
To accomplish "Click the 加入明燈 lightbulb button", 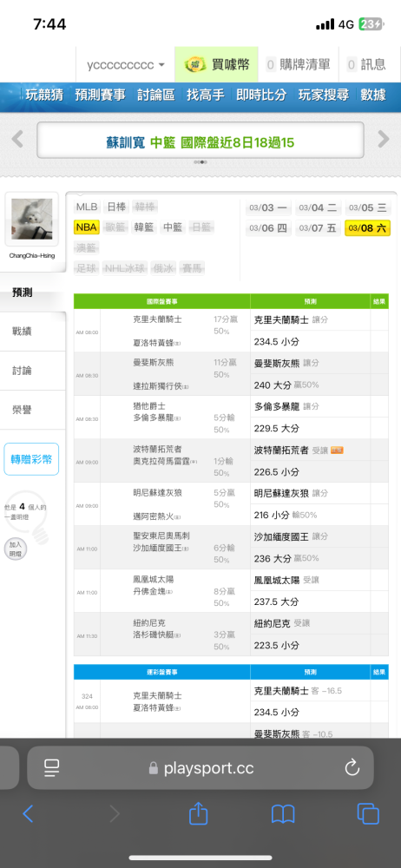I will point(15,550).
